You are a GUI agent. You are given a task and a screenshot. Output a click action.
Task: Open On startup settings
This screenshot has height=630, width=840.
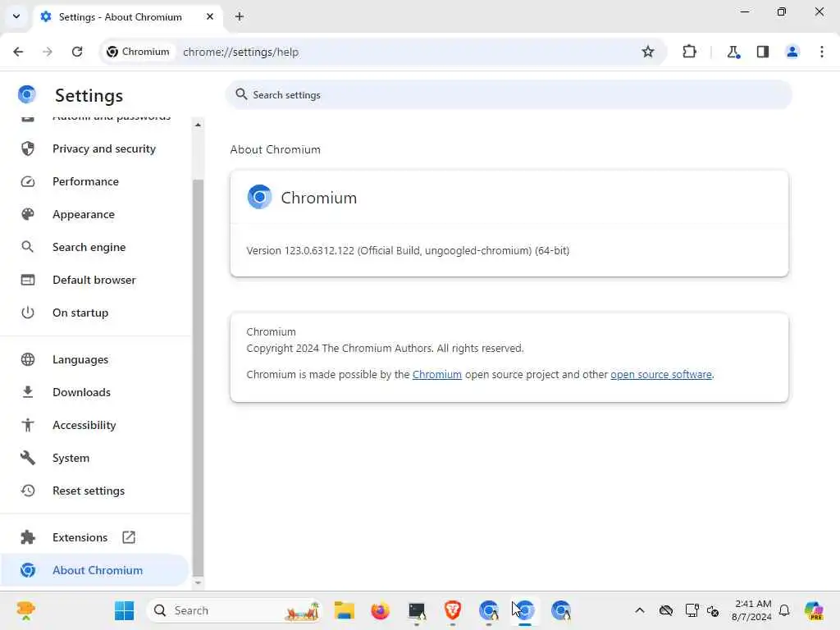coord(95,313)
